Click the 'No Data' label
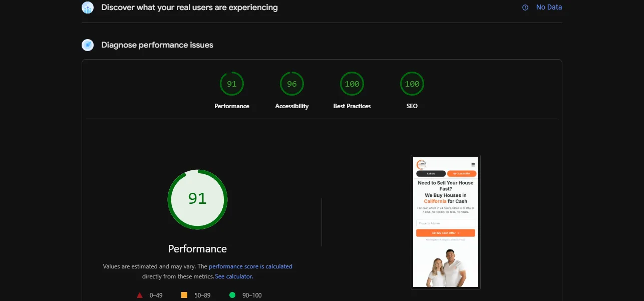This screenshot has width=644, height=301. pyautogui.click(x=549, y=8)
